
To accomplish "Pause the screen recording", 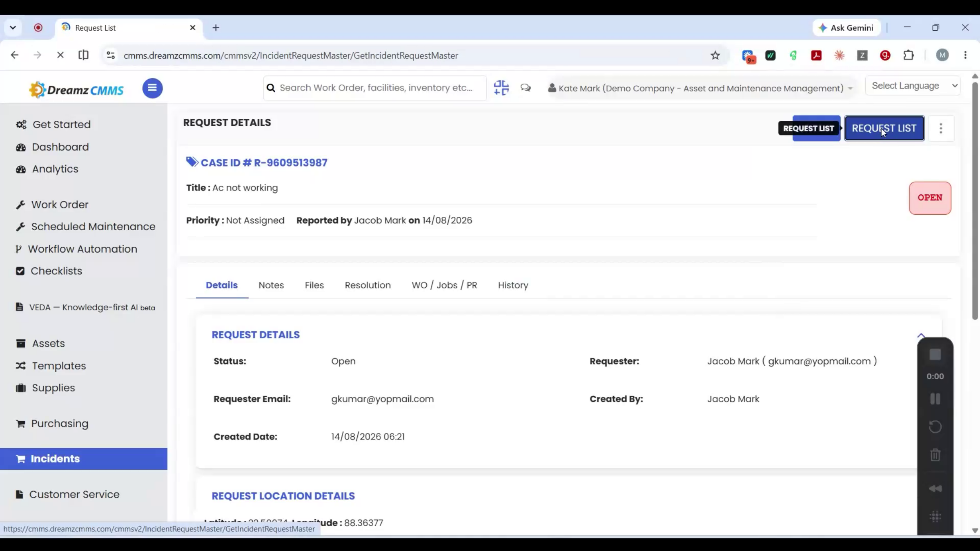I will point(935,399).
